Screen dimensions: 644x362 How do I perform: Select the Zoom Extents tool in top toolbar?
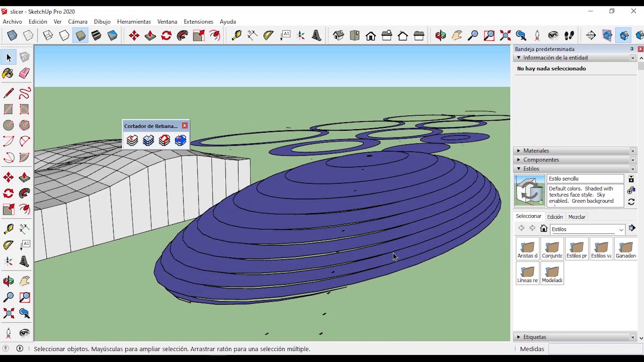[x=505, y=36]
